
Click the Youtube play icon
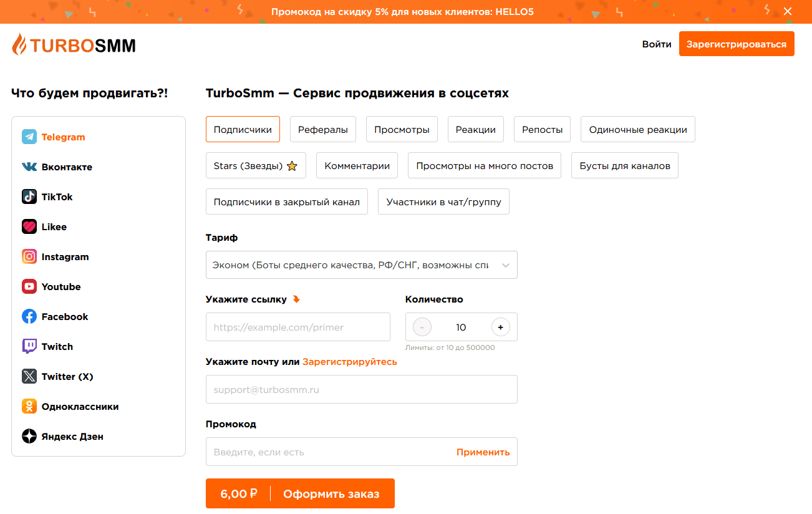[x=29, y=287]
